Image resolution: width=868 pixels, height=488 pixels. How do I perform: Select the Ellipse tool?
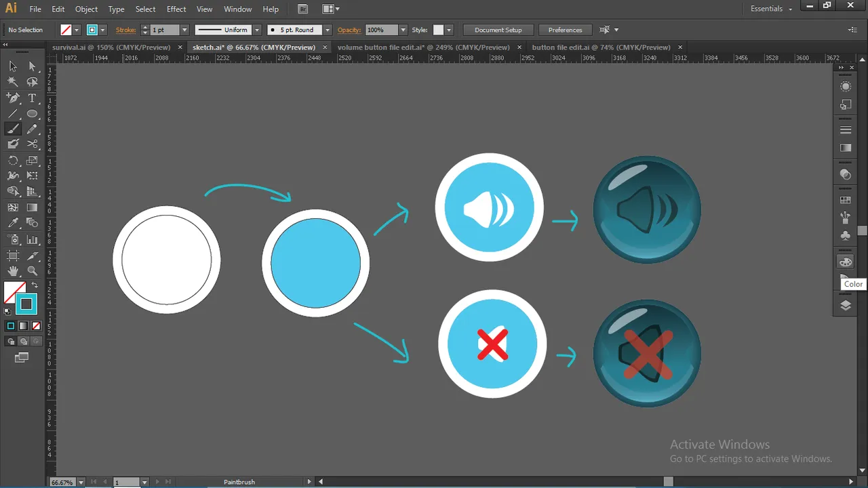tap(32, 113)
